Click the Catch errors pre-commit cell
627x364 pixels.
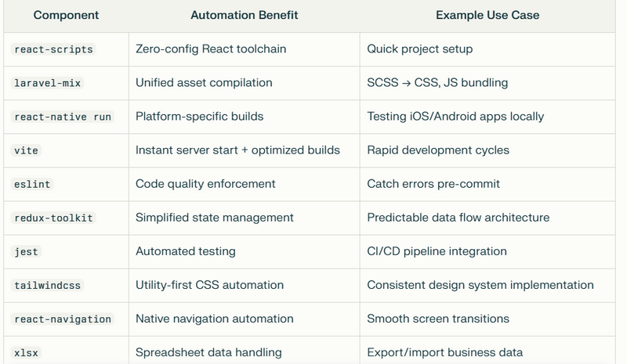[487, 184]
